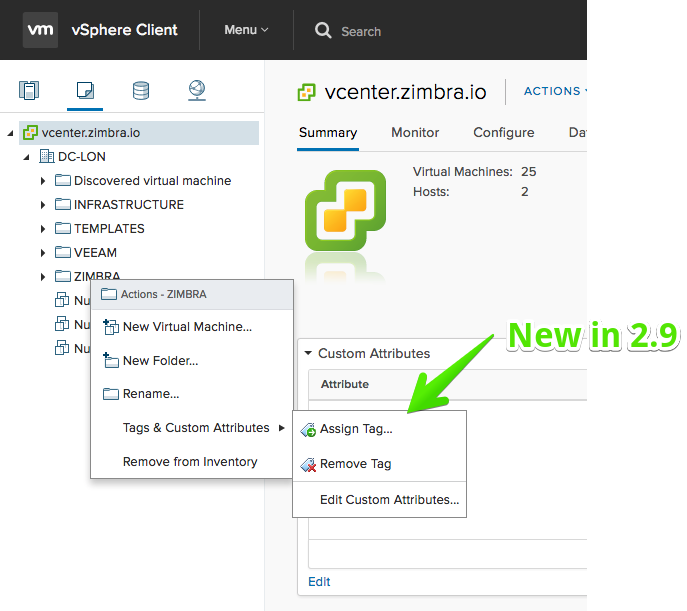The width and height of the screenshot is (687, 611).
Task: Click the New Virtual Machine icon
Action: pos(111,327)
